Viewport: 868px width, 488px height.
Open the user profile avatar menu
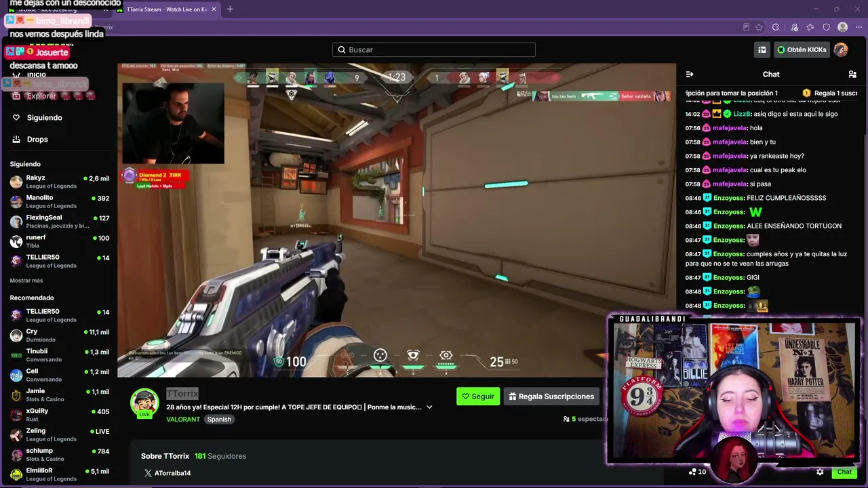(x=841, y=49)
